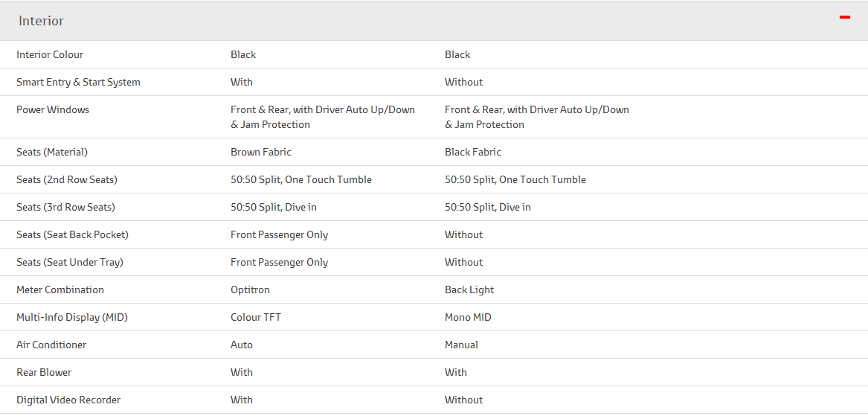The height and width of the screenshot is (416, 868).
Task: Click the Seats (2nd Row Seats) label
Action: 67,179
